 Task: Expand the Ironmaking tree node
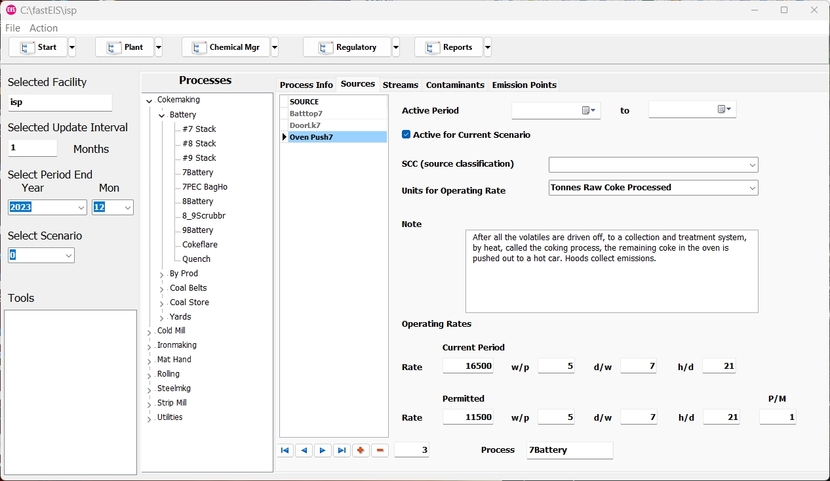[x=149, y=346]
